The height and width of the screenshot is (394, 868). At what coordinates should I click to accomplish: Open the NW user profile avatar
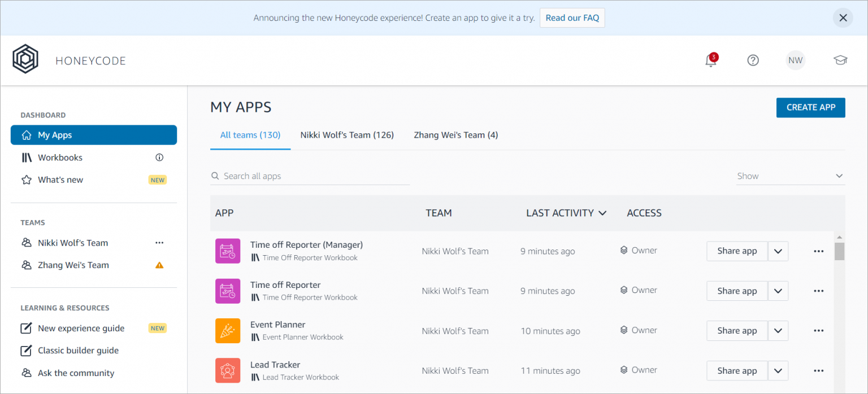click(795, 60)
